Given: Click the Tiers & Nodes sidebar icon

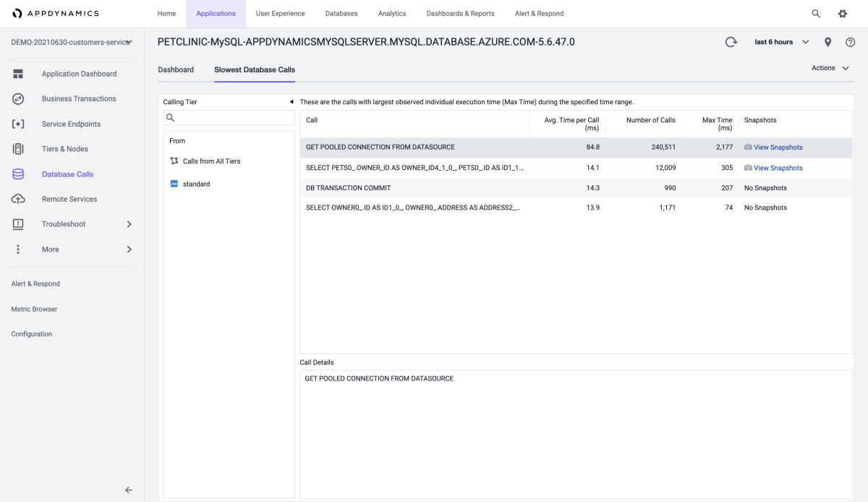Looking at the screenshot, I should click(18, 149).
